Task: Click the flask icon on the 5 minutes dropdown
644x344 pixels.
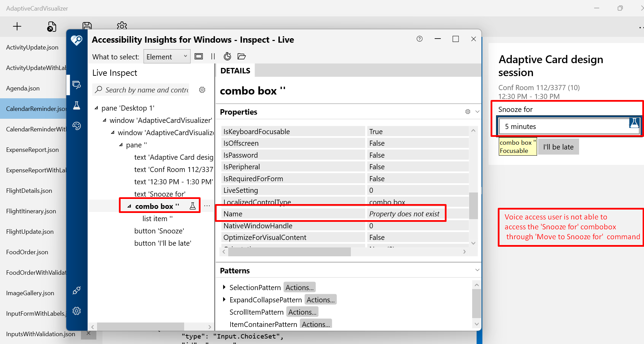Action: [634, 123]
